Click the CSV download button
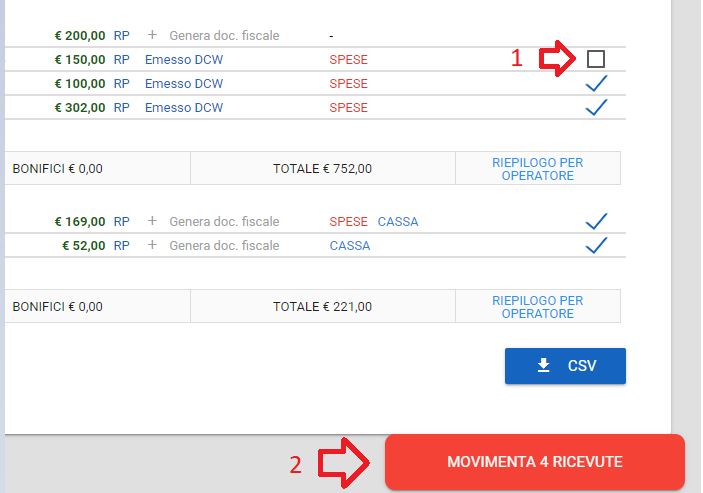The height and width of the screenshot is (493, 703). [x=565, y=366]
